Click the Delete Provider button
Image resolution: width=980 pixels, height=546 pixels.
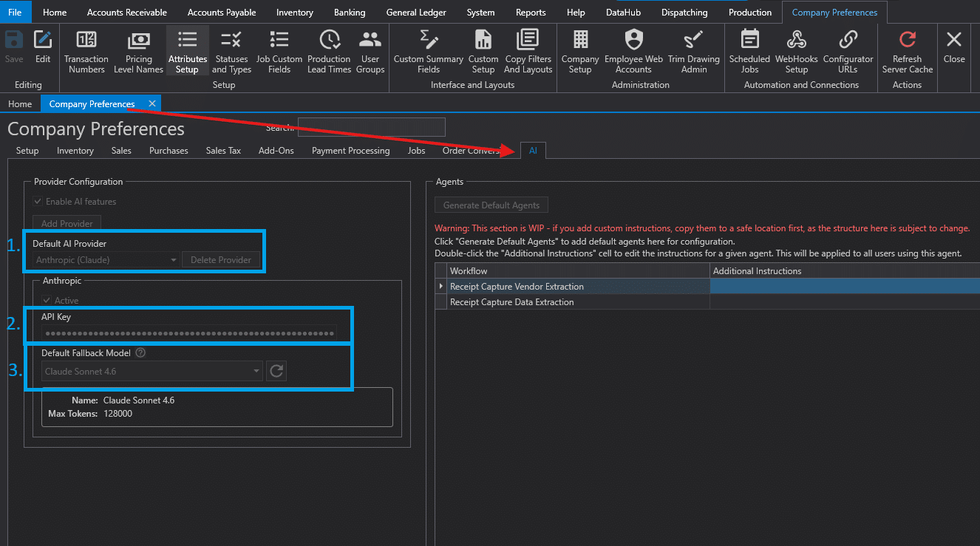[x=221, y=260]
